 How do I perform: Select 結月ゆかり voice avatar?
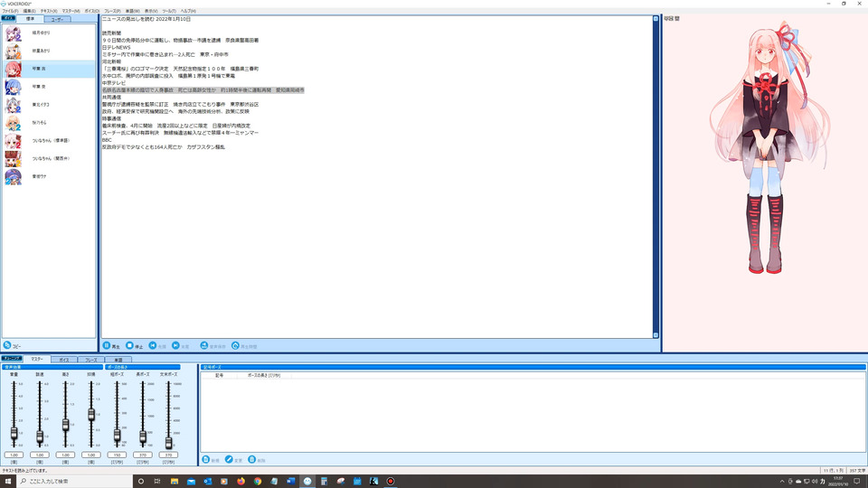click(x=14, y=33)
